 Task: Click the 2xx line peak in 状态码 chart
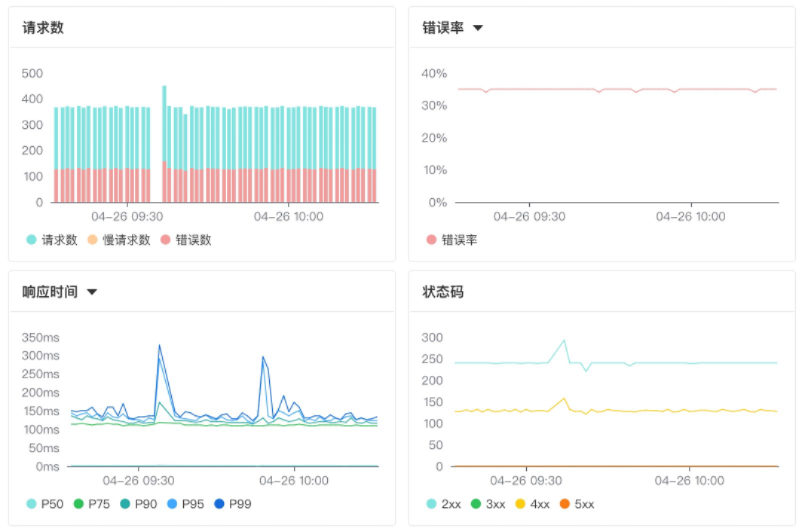pyautogui.click(x=565, y=340)
